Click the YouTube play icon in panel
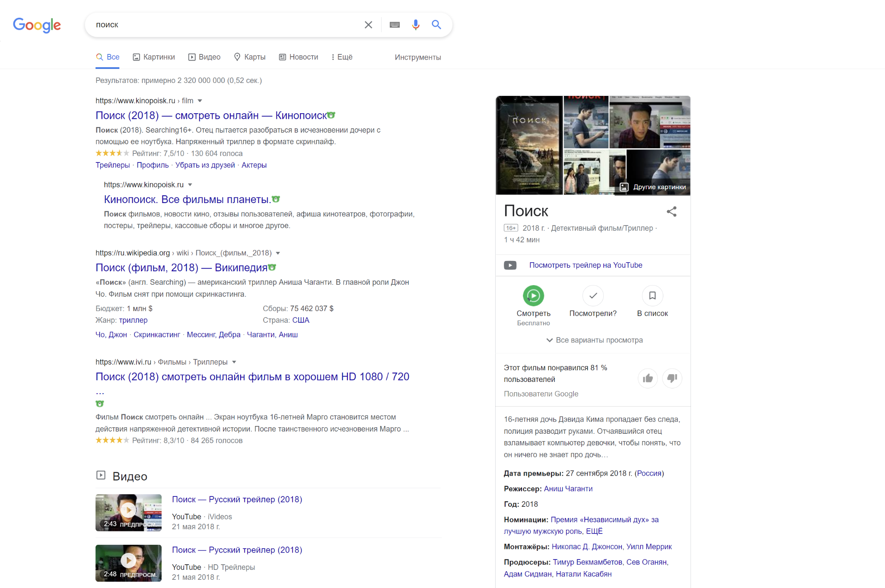This screenshot has width=885, height=588. point(510,265)
